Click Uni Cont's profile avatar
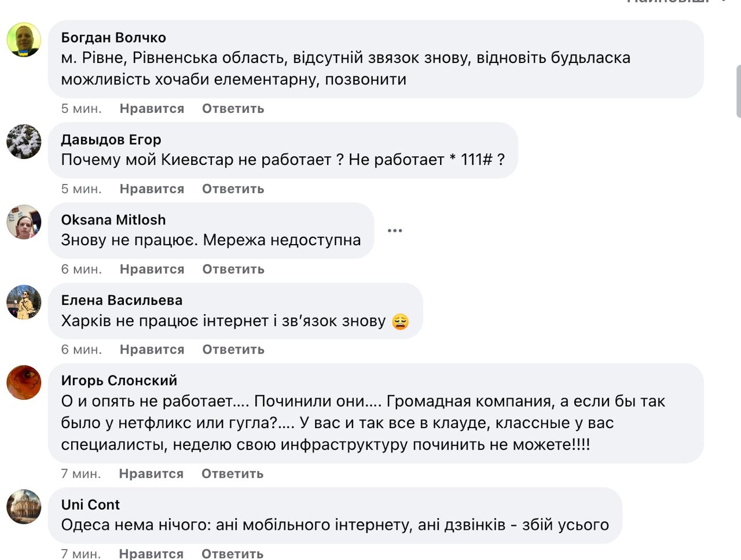 coord(24,506)
